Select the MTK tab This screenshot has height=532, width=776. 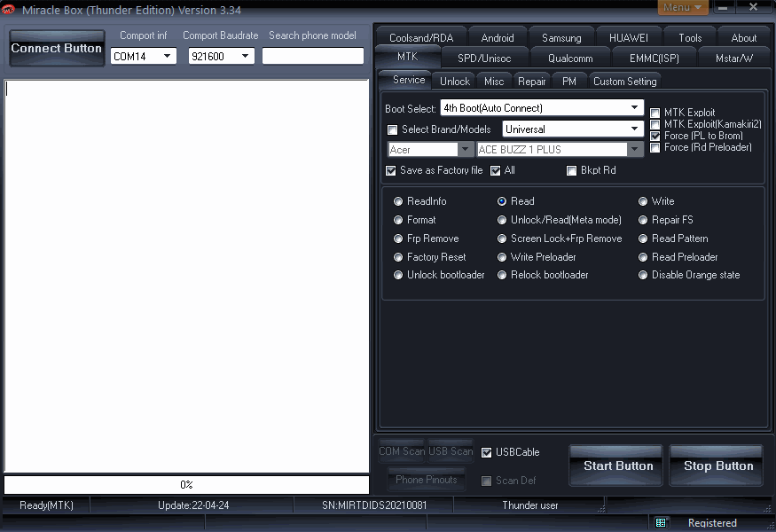coord(408,57)
